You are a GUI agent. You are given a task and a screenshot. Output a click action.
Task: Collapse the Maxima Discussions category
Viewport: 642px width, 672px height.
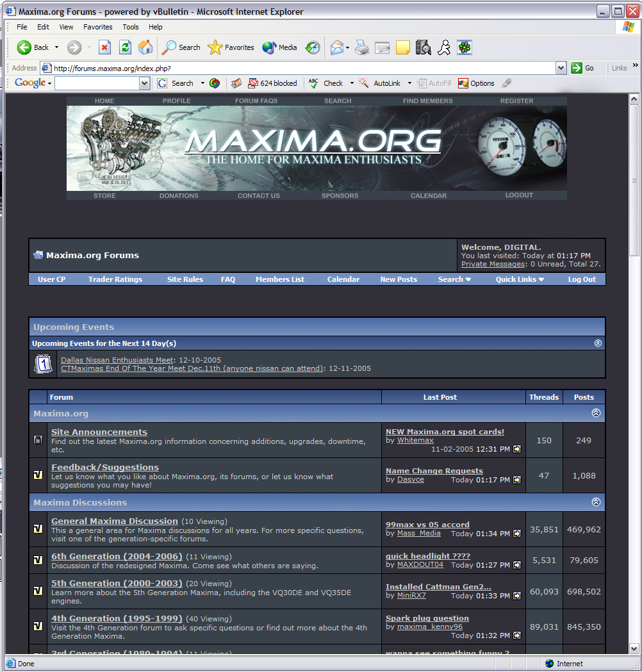coord(596,502)
